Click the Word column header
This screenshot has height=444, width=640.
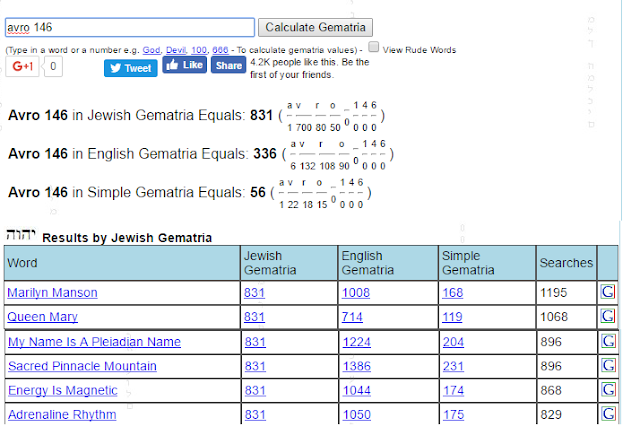[122, 263]
